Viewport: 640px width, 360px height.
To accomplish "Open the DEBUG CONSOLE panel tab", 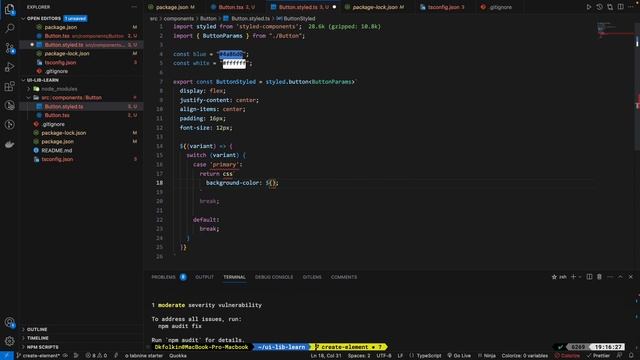I will coord(274,277).
